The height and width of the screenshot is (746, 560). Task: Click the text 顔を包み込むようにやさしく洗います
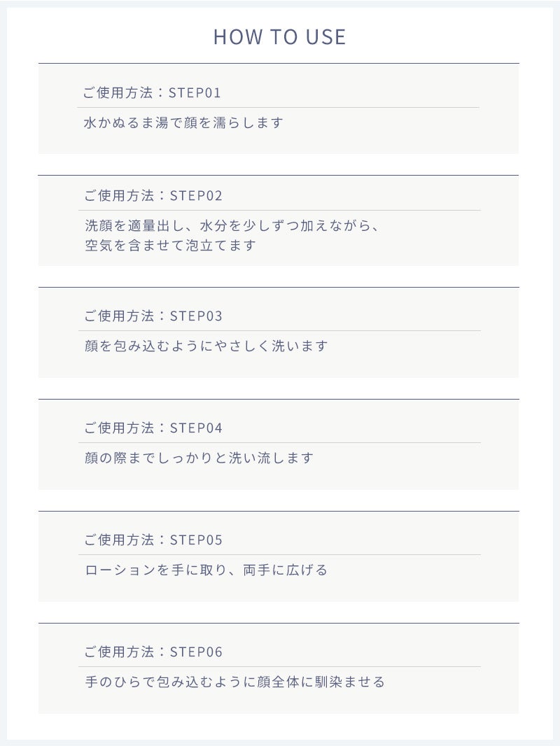pos(206,346)
